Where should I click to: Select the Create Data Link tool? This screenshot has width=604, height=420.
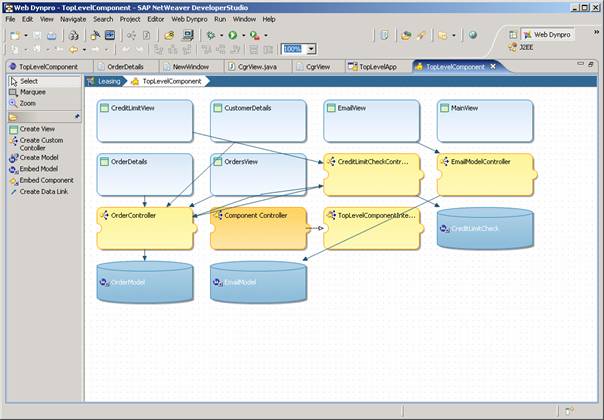pos(43,191)
